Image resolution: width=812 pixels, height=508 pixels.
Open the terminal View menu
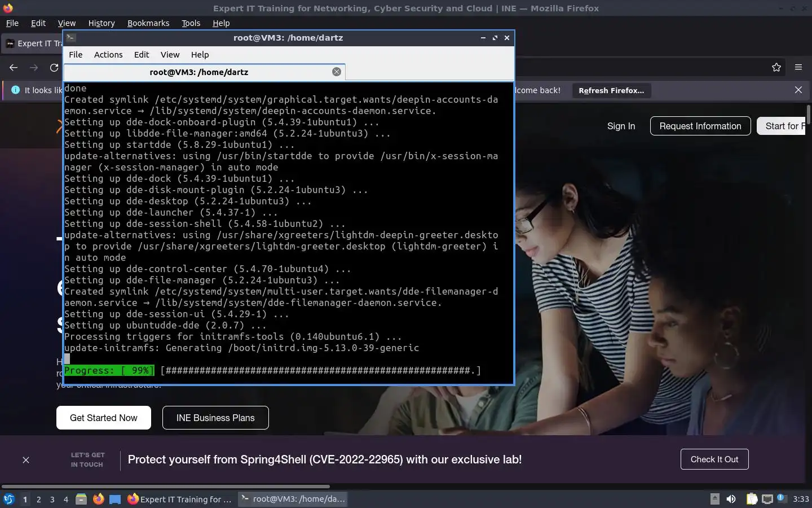(x=170, y=55)
